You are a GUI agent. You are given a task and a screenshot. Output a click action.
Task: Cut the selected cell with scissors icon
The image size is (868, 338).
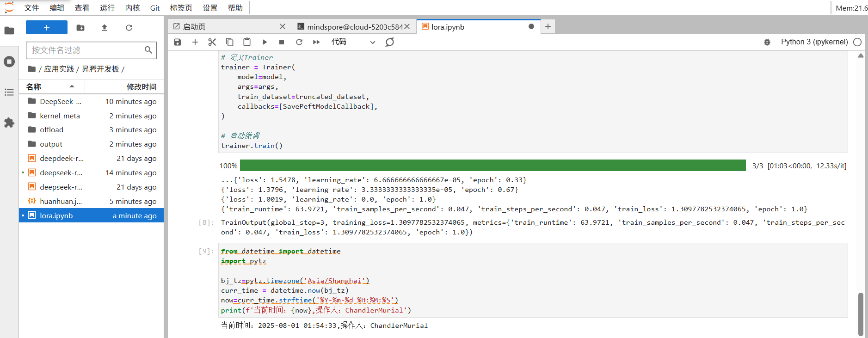coord(212,42)
